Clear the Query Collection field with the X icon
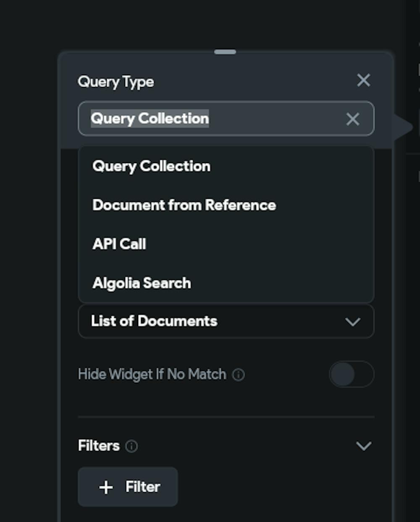Image resolution: width=420 pixels, height=522 pixels. tap(352, 119)
